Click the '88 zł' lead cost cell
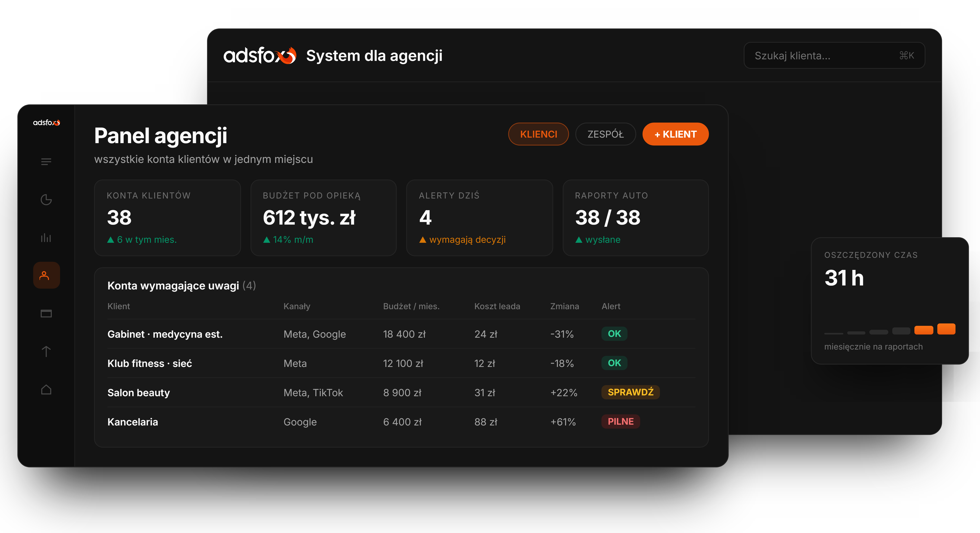Viewport: 980px width, 533px height. [x=485, y=422]
